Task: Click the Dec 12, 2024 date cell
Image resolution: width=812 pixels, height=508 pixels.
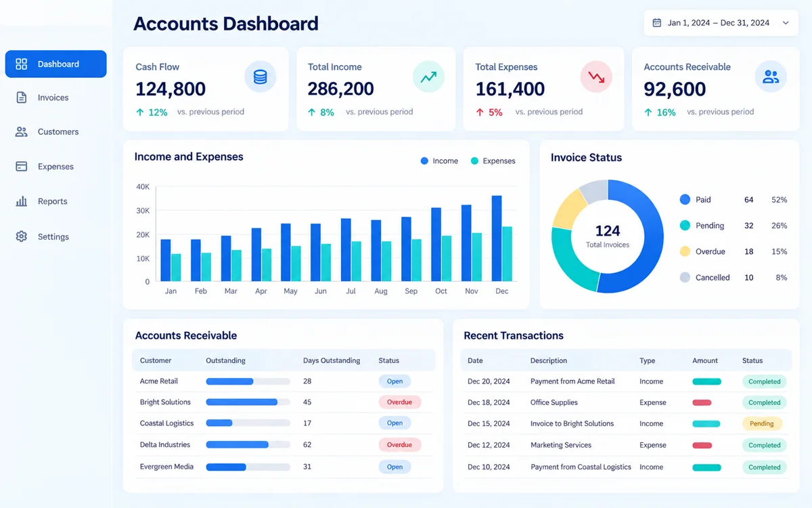Action: (489, 445)
